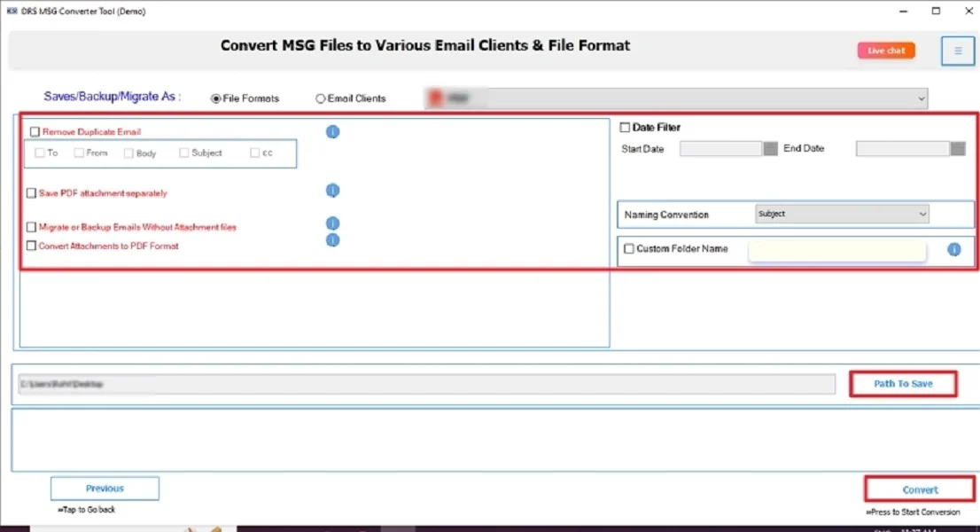
Task: Enable Remove Duplicate Email checkbox
Action: (35, 132)
